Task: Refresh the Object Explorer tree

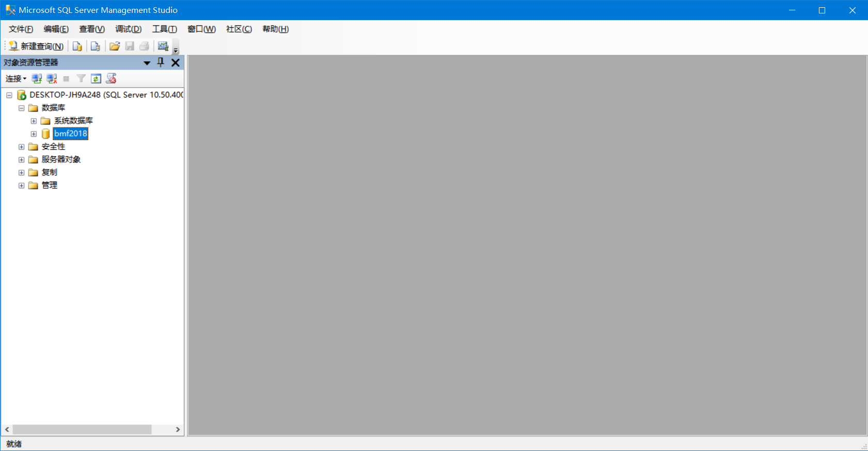Action: (96, 78)
